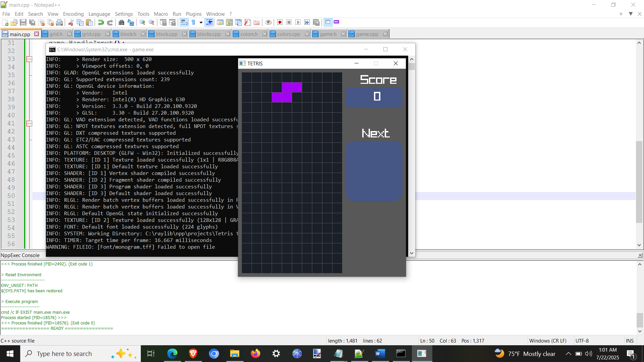Click the Save All toolbar icon

[32, 22]
